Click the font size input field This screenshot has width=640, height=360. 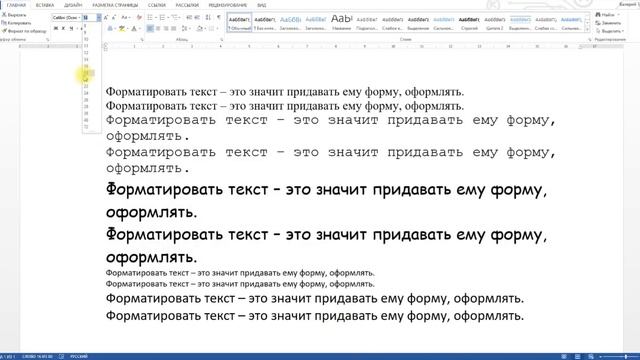point(90,18)
